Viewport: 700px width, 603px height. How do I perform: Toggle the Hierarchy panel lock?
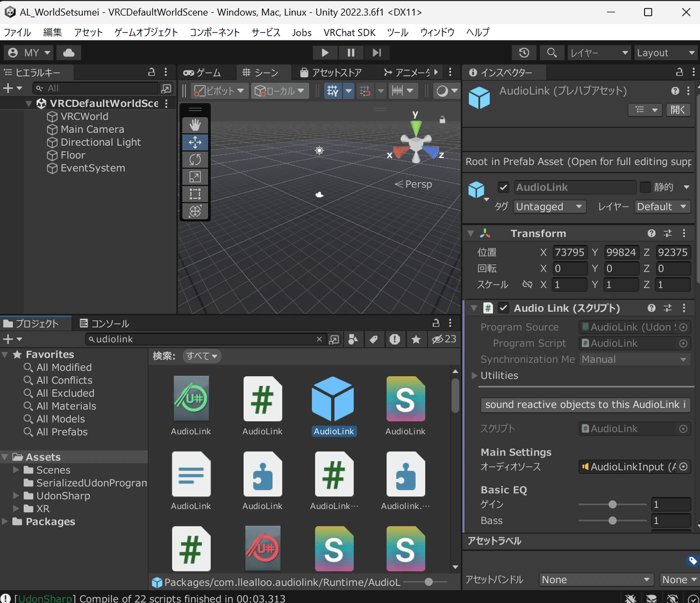(x=151, y=72)
